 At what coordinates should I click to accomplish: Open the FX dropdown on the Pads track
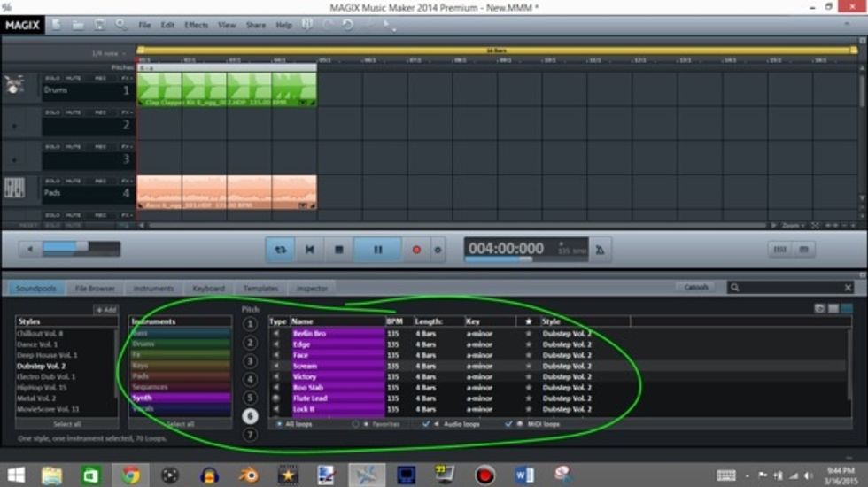(x=128, y=181)
